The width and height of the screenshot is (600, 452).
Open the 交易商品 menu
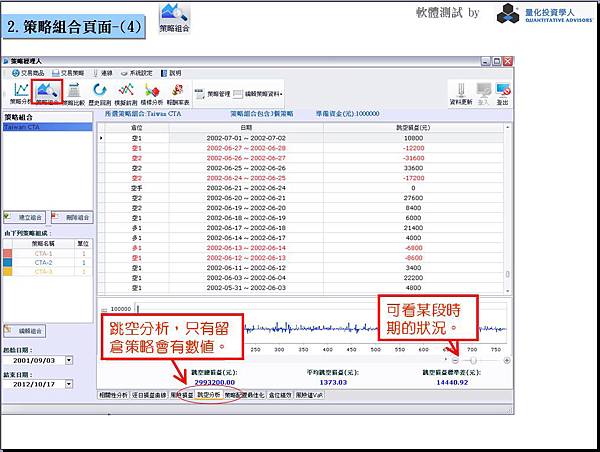pos(28,73)
